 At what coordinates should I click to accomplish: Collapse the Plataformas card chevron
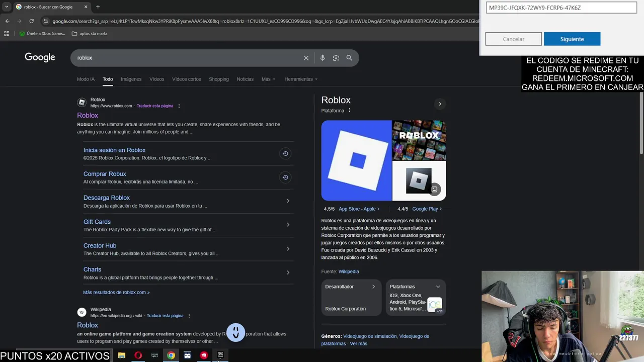(438, 287)
